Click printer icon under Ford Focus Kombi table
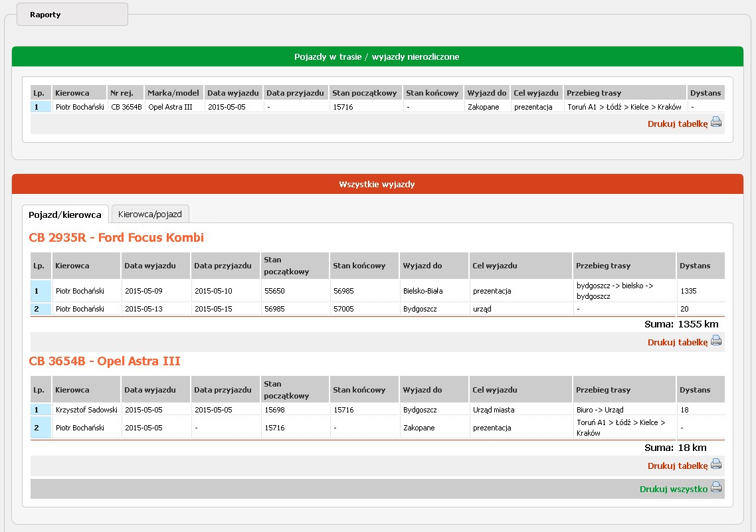 pos(716,341)
